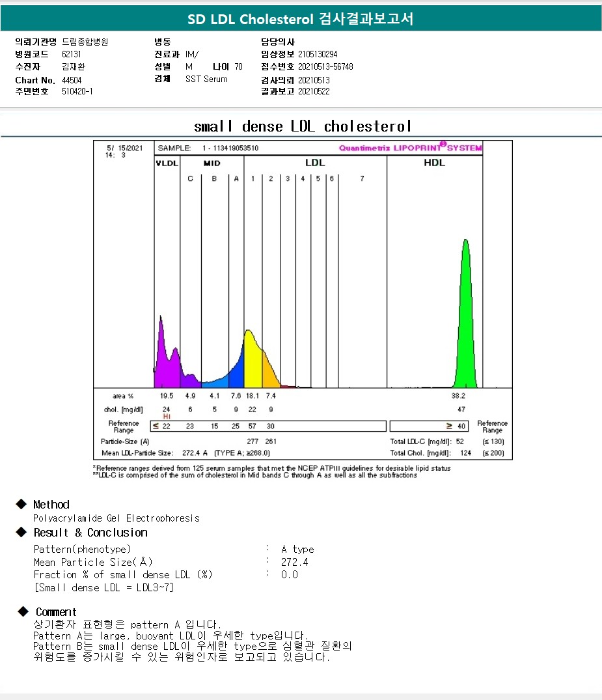Screen dimensions: 602x700
Task: Click the hospital code value '62131'
Action: tap(72, 54)
